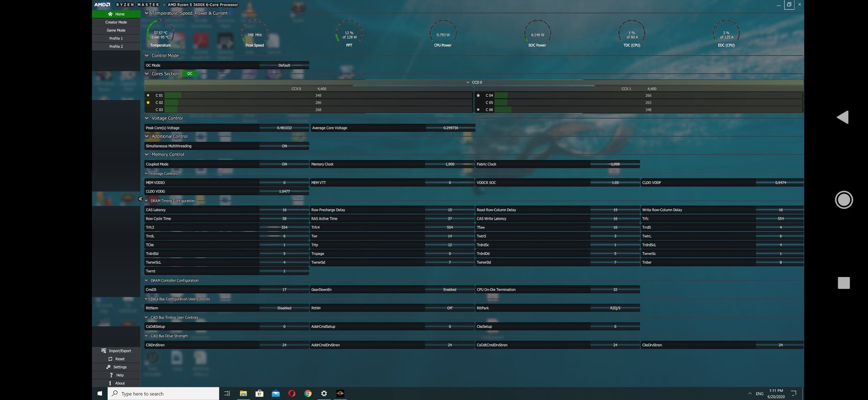
Task: Open the OC Mode Default dropdown
Action: click(284, 65)
